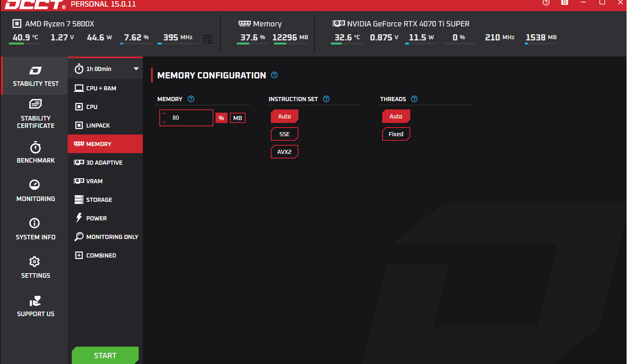Click the AMD Ryzen 7 5800X CPU icon
The height and width of the screenshot is (364, 634).
point(17,24)
